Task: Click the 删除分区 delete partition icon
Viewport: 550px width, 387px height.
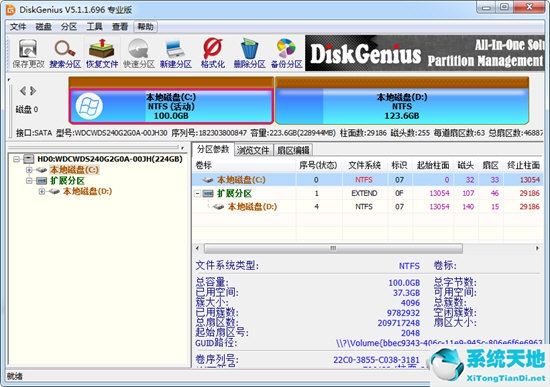Action: (x=249, y=53)
